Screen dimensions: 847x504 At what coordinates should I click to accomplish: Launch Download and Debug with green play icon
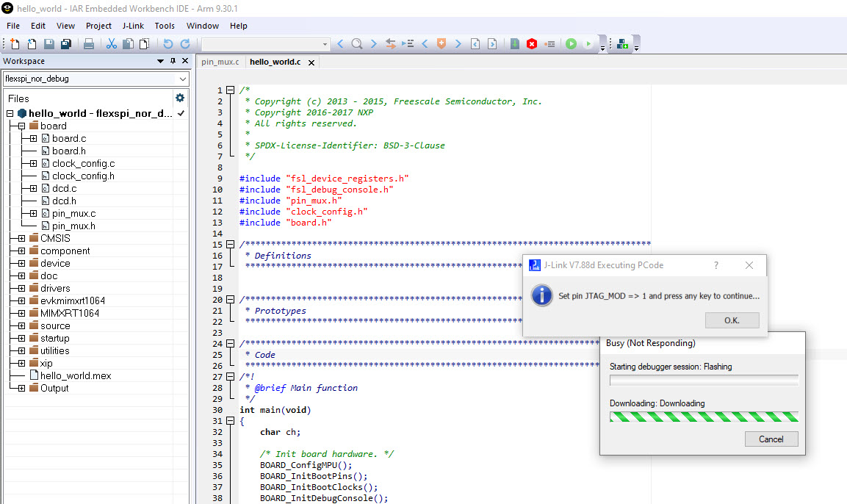(572, 43)
